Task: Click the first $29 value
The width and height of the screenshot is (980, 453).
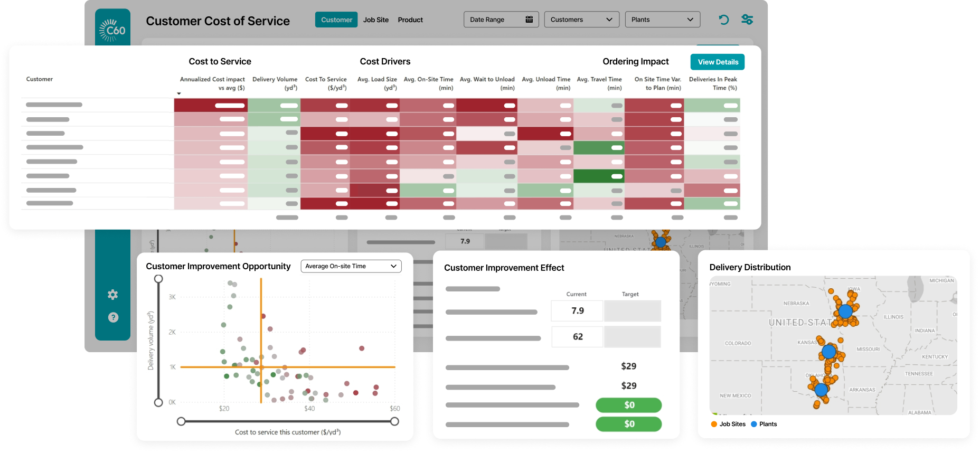Action: click(628, 366)
